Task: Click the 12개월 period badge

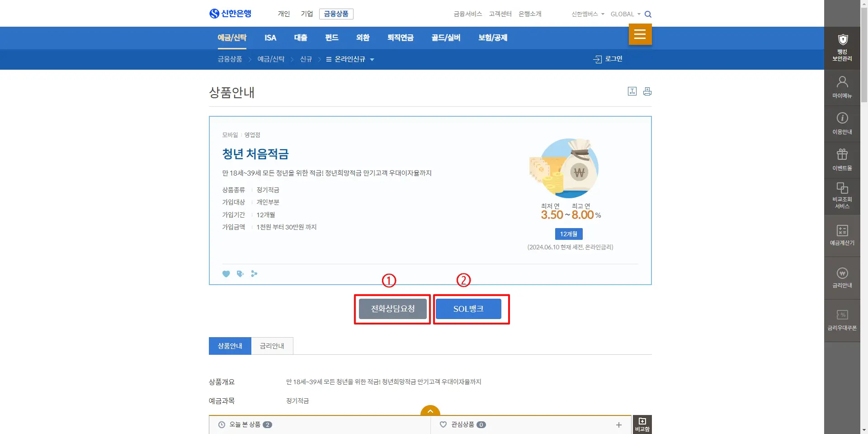Action: click(569, 234)
